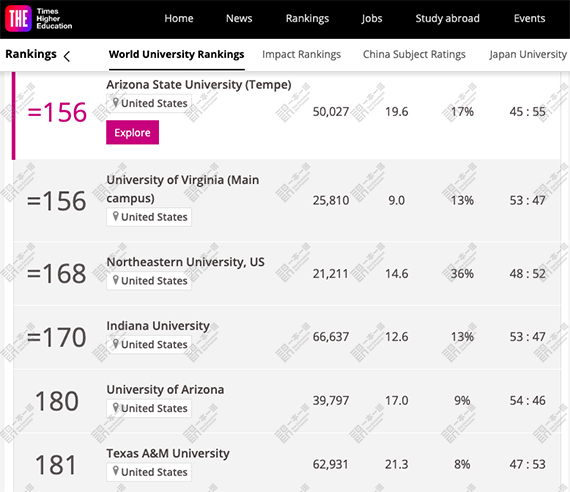Click the THE Times Higher Education logo

(39, 19)
